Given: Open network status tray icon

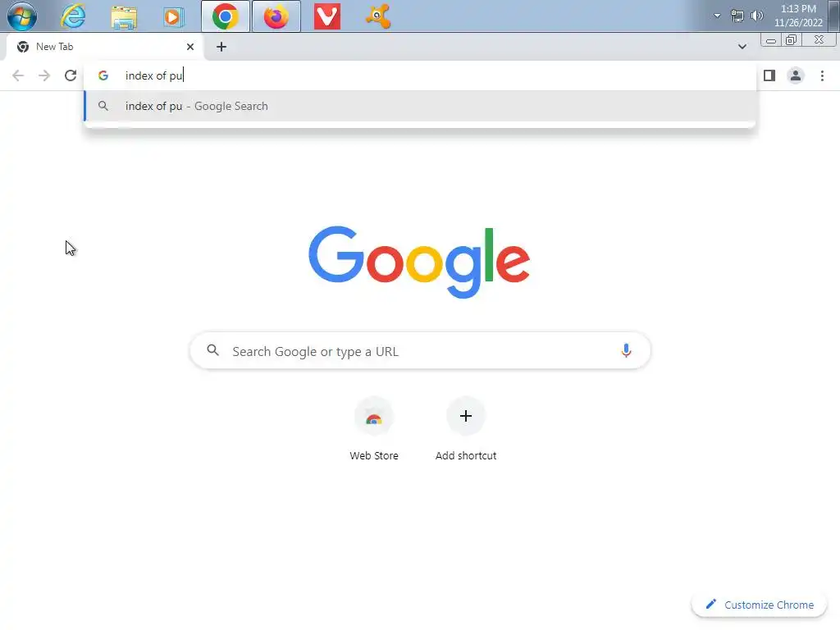Looking at the screenshot, I should [737, 16].
